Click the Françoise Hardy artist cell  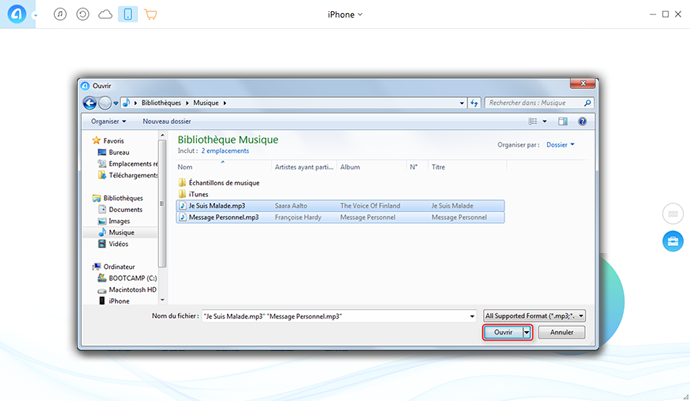(x=298, y=217)
